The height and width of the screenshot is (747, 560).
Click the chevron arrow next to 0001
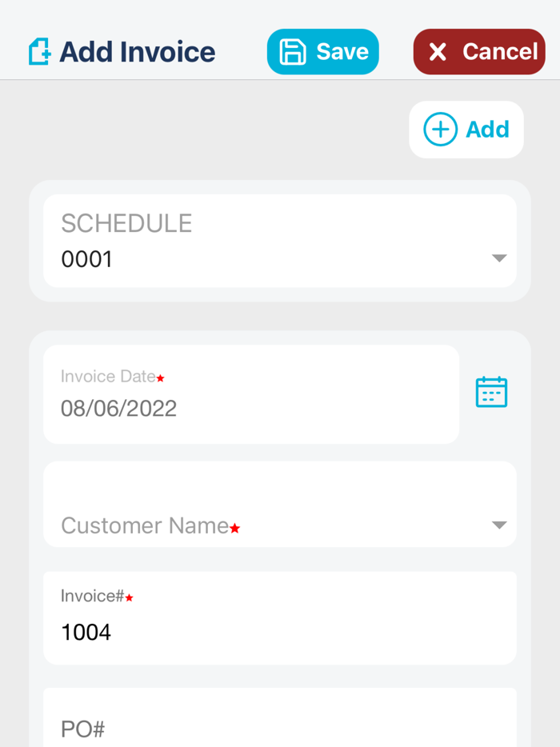[499, 258]
